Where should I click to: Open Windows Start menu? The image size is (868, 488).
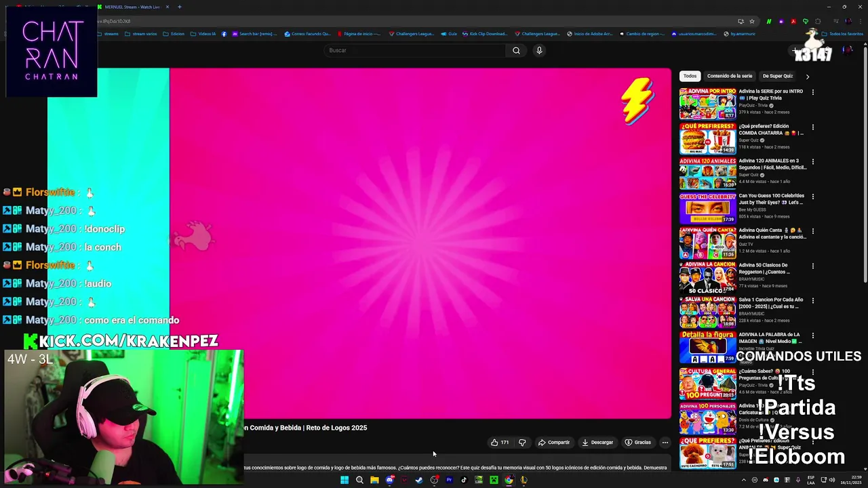[344, 480]
